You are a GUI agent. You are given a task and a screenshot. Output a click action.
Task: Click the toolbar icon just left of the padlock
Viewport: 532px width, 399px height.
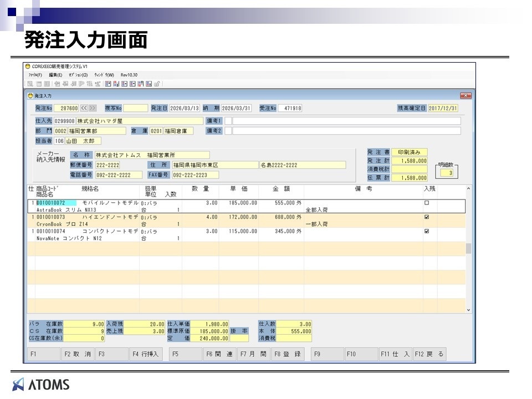(149, 84)
